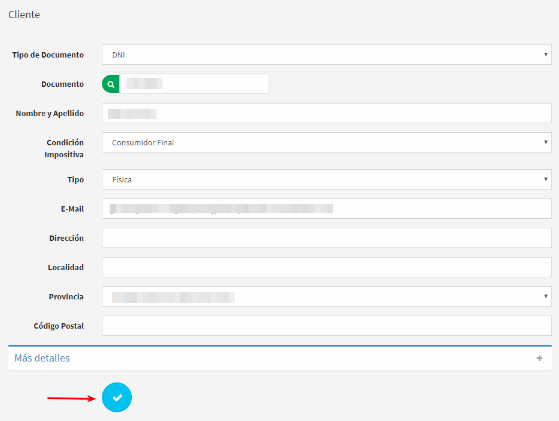
Task: Click the E-Mail field label
Action: pos(72,209)
